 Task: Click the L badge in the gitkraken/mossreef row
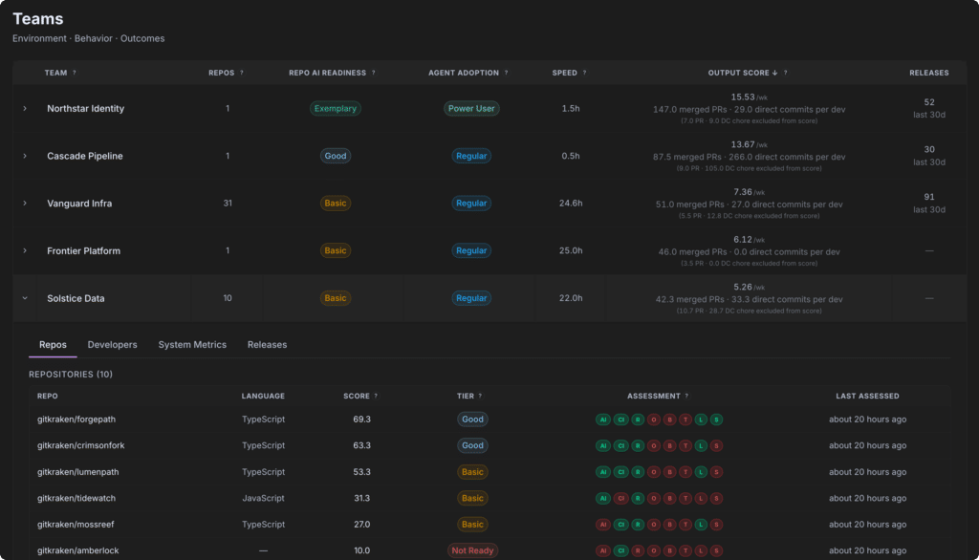coord(701,525)
